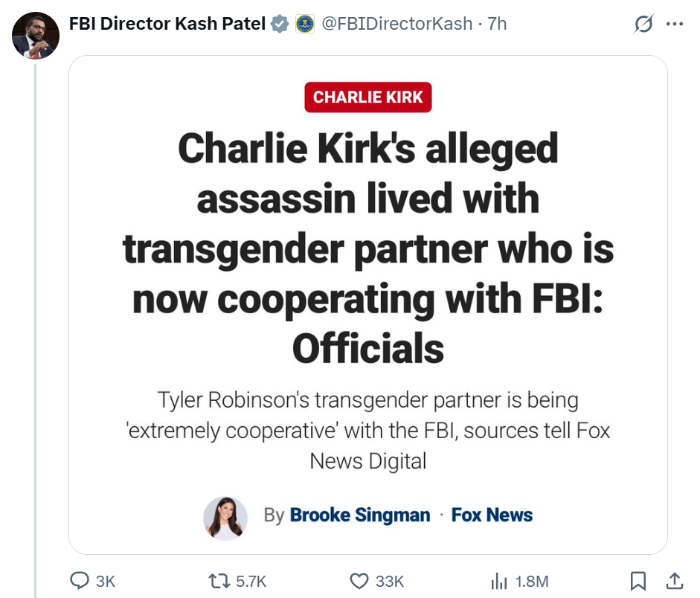Like the post with the heart icon
Image resolution: width=700 pixels, height=598 pixels.
[359, 581]
